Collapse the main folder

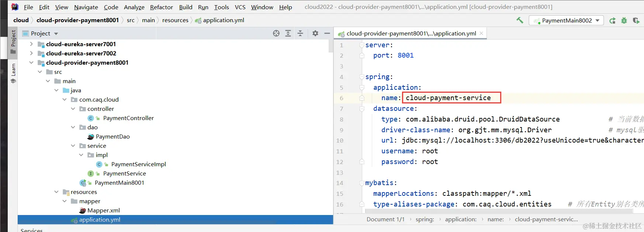(x=48, y=81)
